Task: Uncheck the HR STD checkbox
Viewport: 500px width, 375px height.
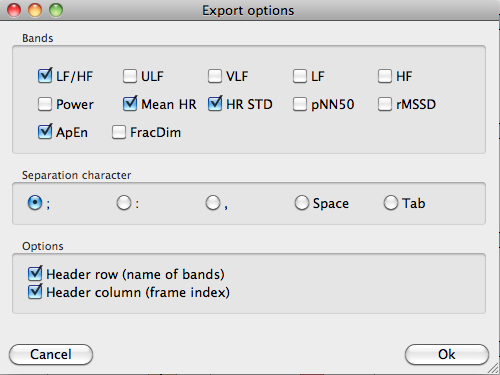Action: [x=215, y=104]
